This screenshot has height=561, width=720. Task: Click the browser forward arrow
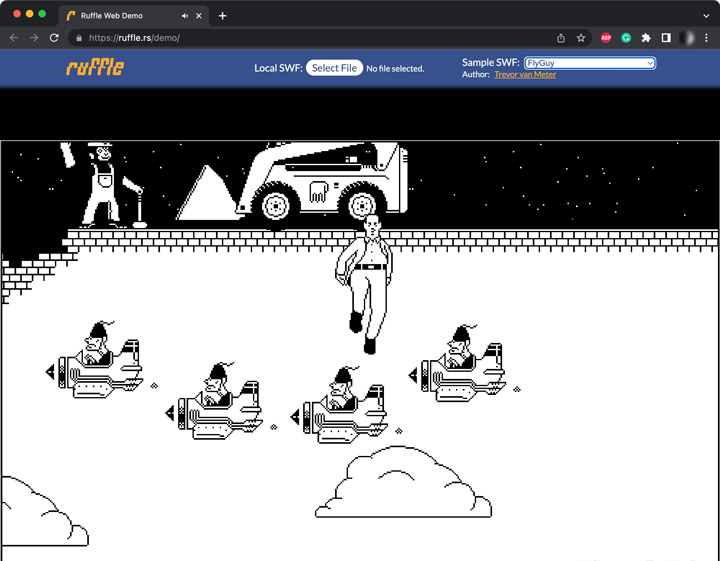point(34,38)
